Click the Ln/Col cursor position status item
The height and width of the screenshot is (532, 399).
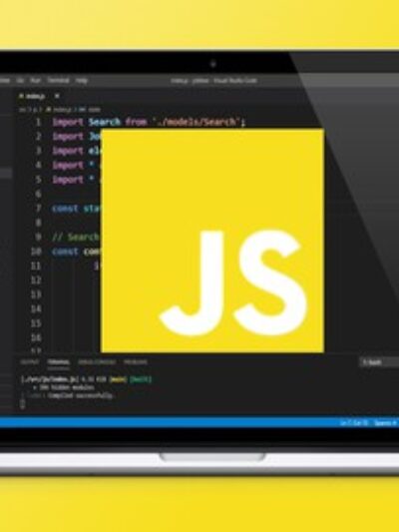(353, 423)
